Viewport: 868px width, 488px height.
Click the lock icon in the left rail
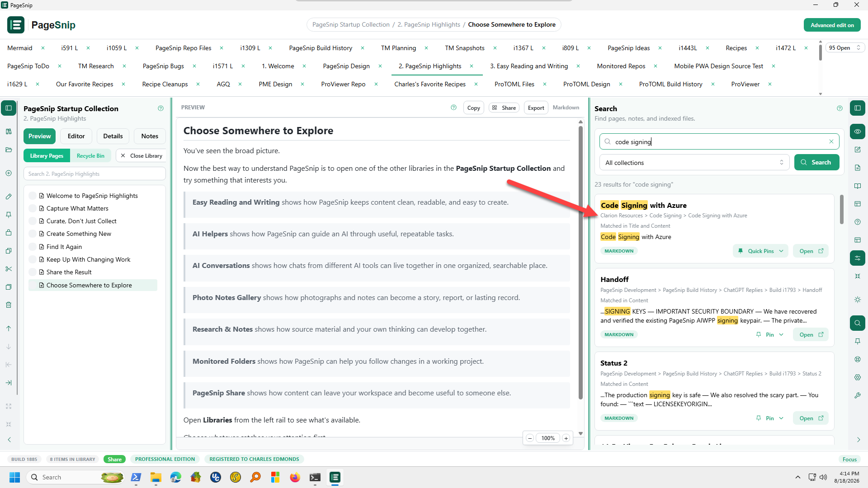coord(9,233)
